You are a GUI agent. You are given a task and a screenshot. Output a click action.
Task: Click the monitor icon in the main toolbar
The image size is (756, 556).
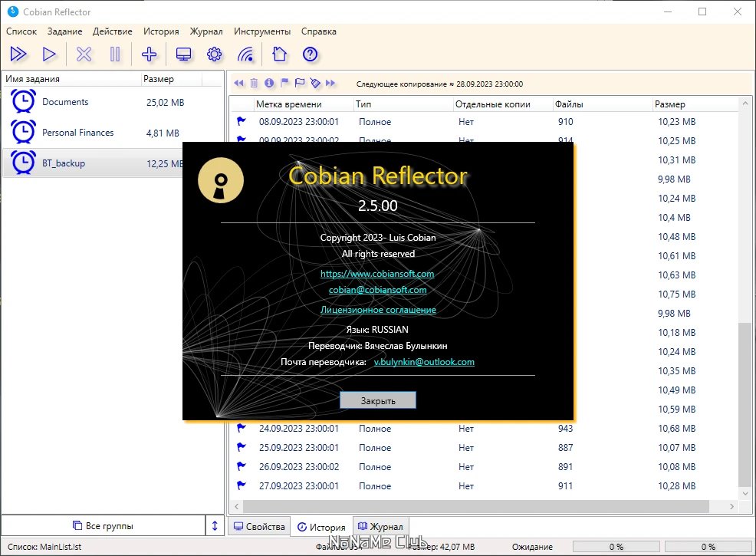(183, 54)
